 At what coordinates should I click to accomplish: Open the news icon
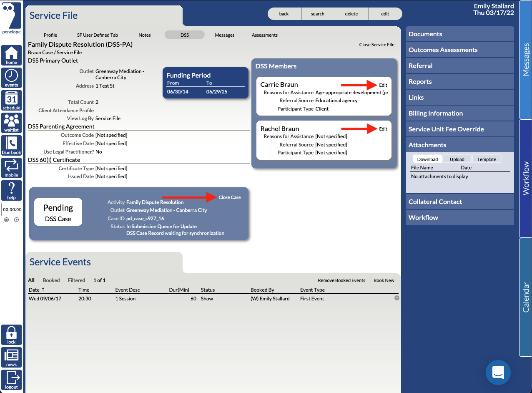coord(11,358)
